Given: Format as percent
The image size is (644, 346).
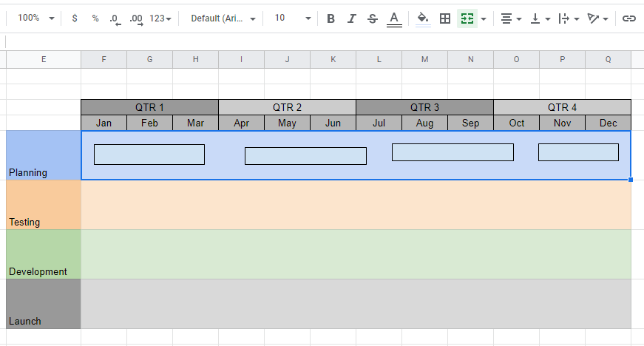Looking at the screenshot, I should point(95,18).
